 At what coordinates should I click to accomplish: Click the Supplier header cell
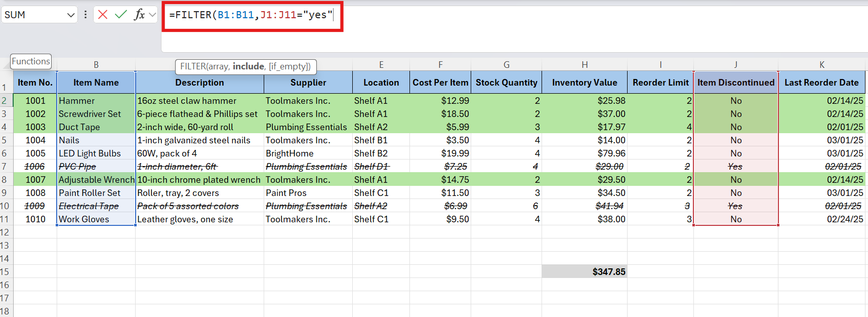tap(308, 83)
